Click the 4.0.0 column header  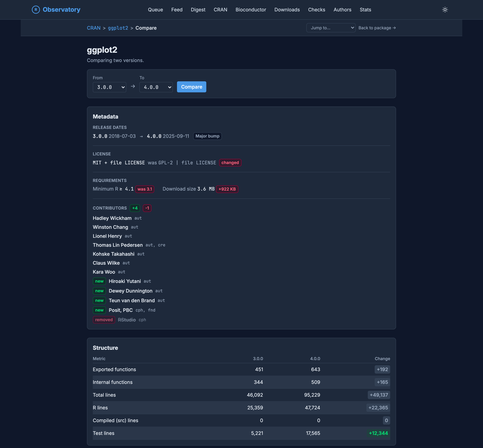click(315, 359)
